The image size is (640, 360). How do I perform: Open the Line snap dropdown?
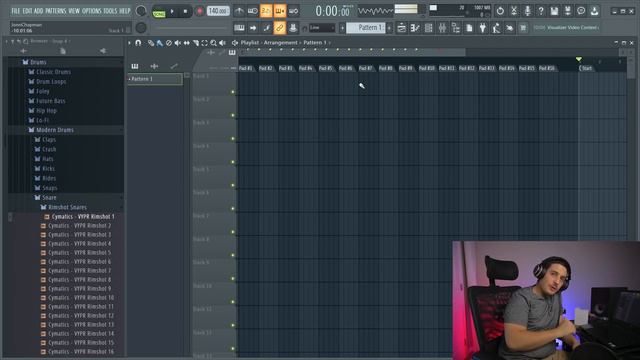pos(322,28)
